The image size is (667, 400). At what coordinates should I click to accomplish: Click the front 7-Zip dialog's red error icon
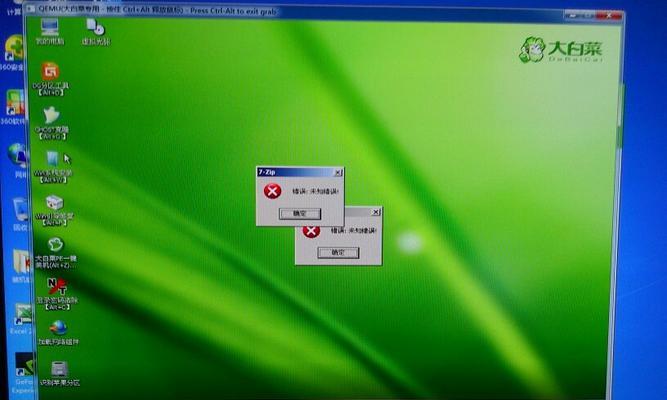coord(272,191)
